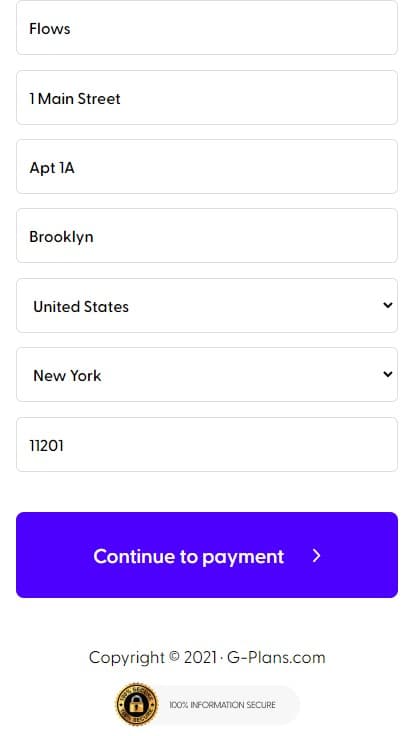Click the gold padlock security badge
The height and width of the screenshot is (736, 414).
pyautogui.click(x=137, y=705)
